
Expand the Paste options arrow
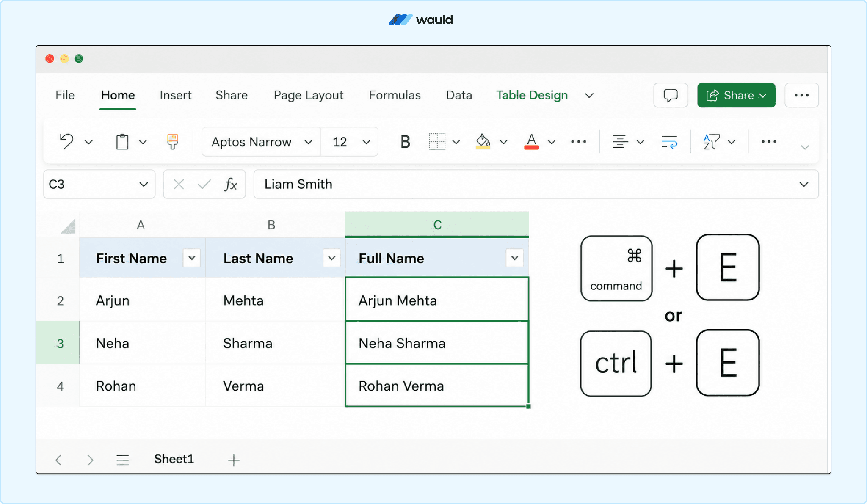(143, 142)
